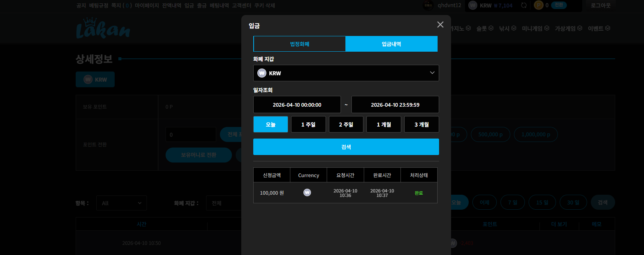Select the 3 개월 date range option
The image size is (644, 255).
421,124
